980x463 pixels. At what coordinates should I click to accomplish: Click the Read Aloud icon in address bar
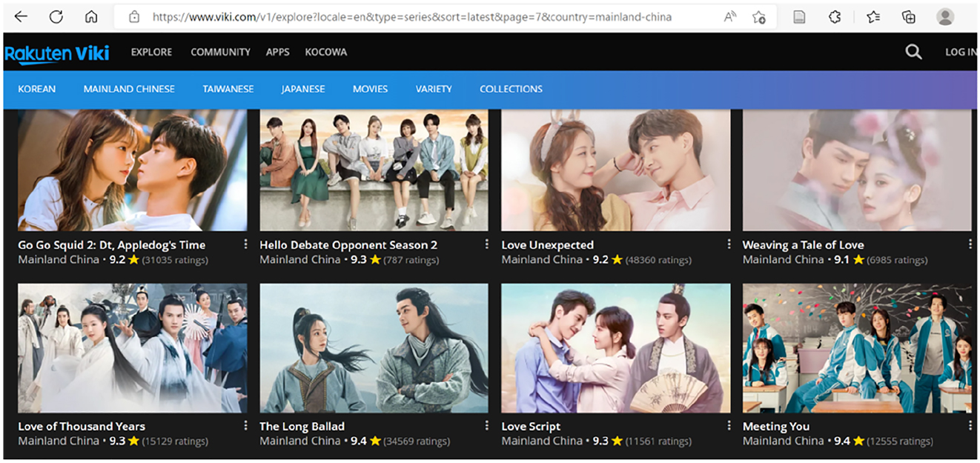731,16
